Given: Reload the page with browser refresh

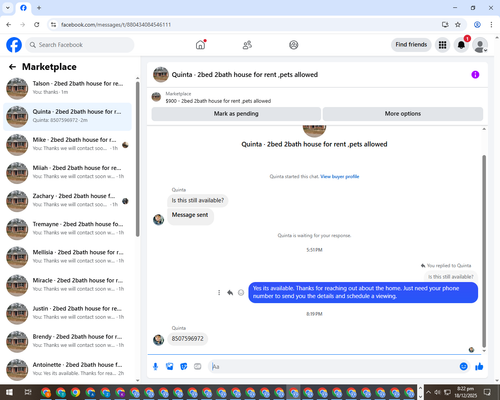Looking at the screenshot, I should tap(37, 25).
